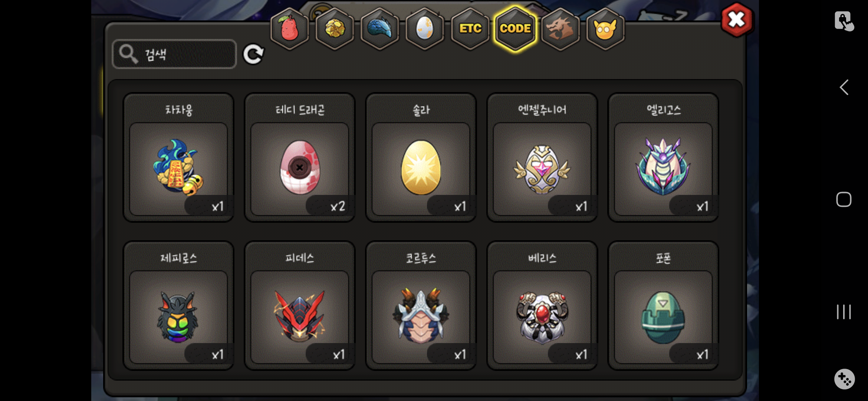This screenshot has width=868, height=401.
Task: Tap the Android home button
Action: 844,199
